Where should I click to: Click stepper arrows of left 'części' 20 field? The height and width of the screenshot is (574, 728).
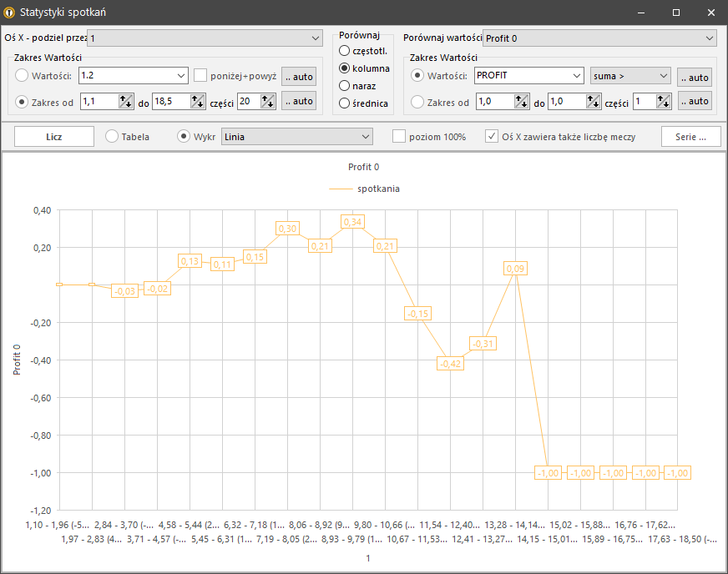[267, 101]
